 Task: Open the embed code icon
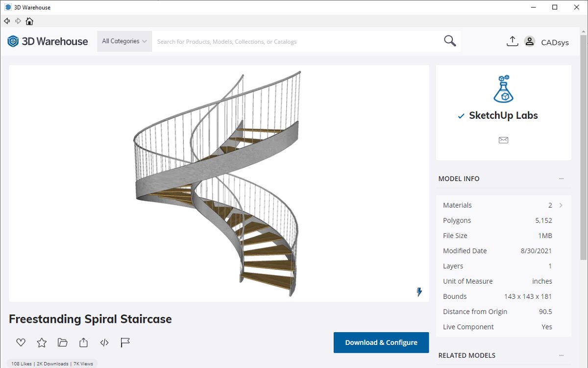(x=104, y=342)
